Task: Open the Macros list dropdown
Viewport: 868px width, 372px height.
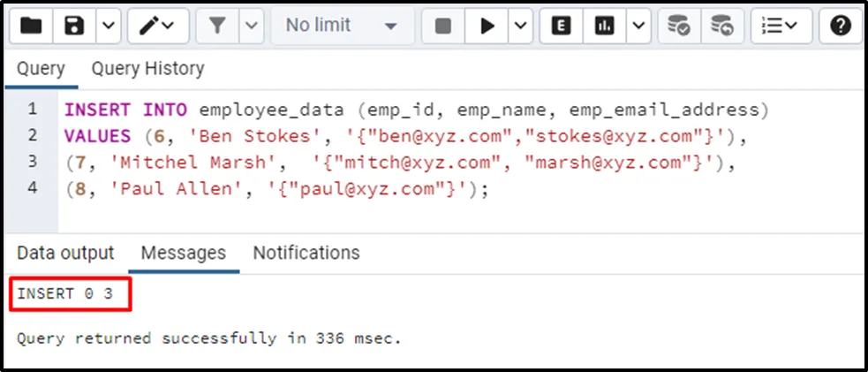Action: click(x=781, y=27)
